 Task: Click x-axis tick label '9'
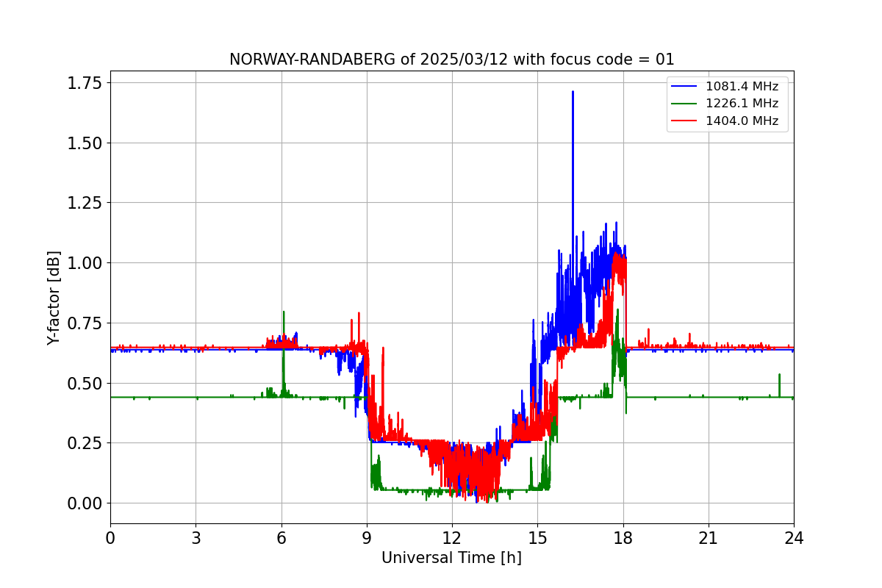367,537
